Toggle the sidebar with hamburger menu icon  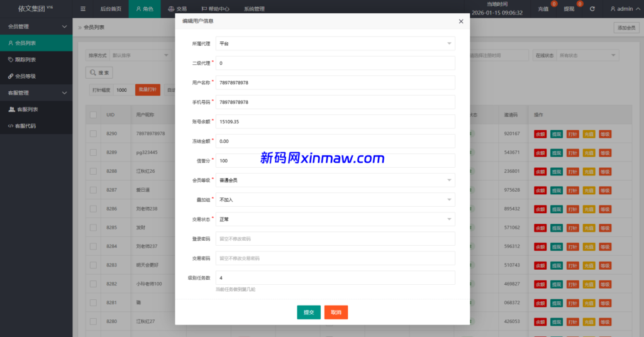coord(83,9)
